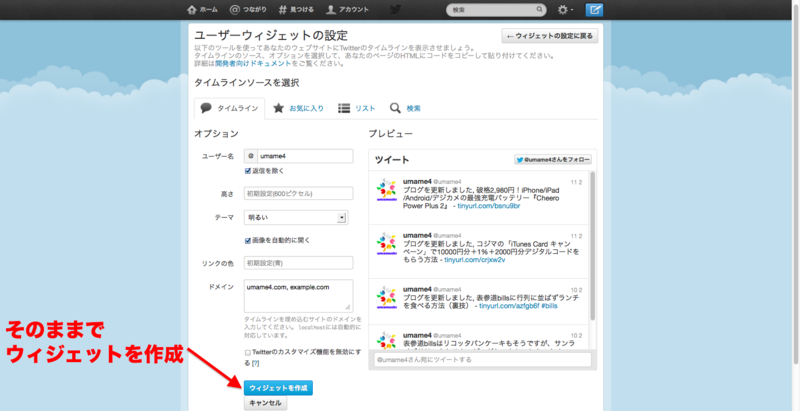Open the Twitter Home (ホーム) nav item
800x411 pixels.
[x=203, y=10]
